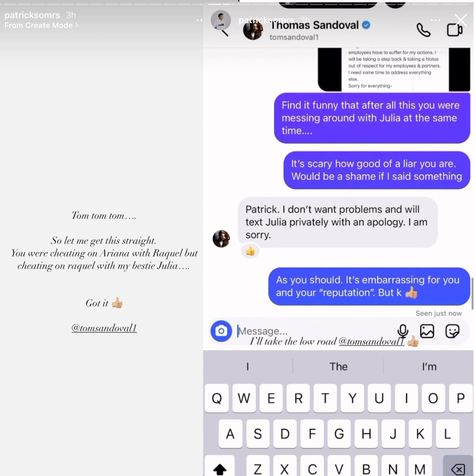Open the photo gallery picker icon

tap(427, 331)
